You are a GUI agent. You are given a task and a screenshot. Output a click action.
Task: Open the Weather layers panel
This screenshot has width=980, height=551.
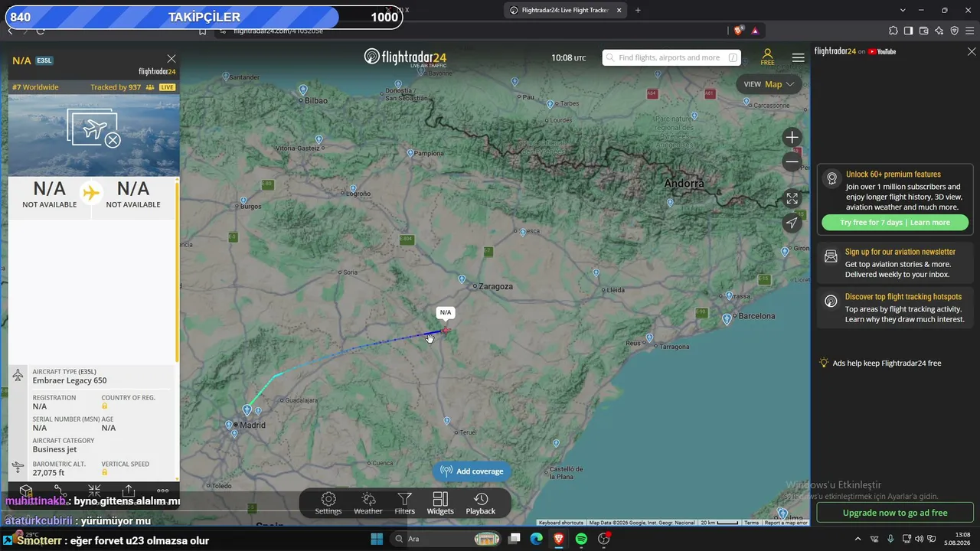[x=368, y=504]
